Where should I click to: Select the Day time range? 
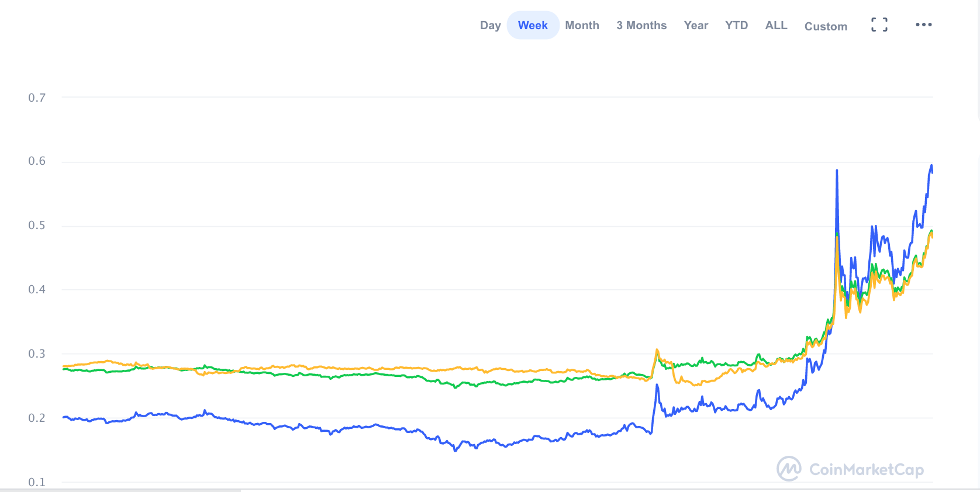(490, 25)
